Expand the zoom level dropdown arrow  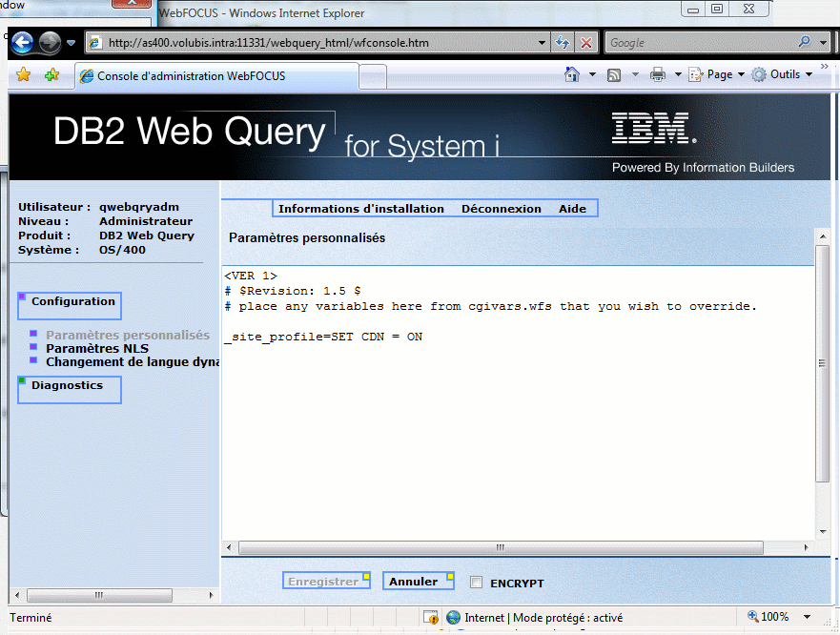807,617
